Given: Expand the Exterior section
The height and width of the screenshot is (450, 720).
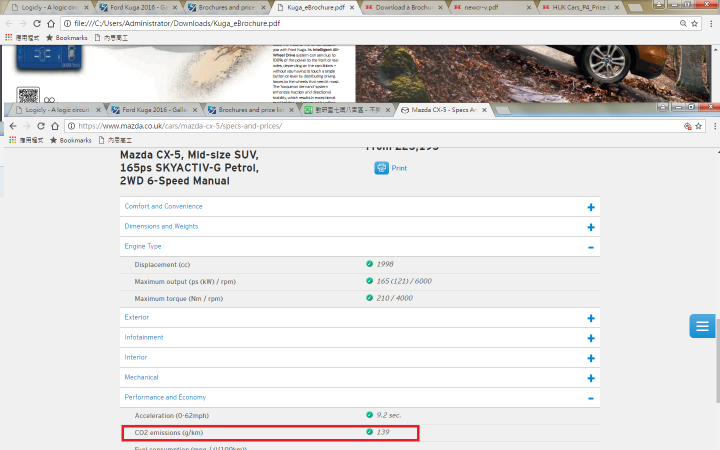Looking at the screenshot, I should tap(591, 318).
